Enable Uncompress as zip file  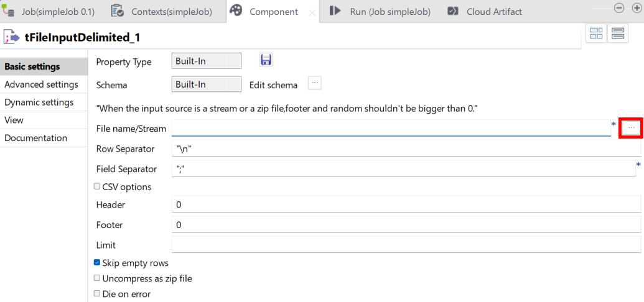(x=97, y=278)
